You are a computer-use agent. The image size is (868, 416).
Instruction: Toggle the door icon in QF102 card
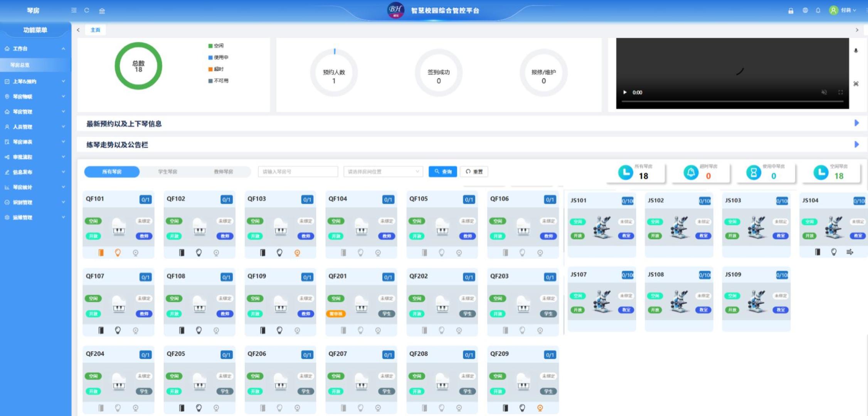[182, 253]
